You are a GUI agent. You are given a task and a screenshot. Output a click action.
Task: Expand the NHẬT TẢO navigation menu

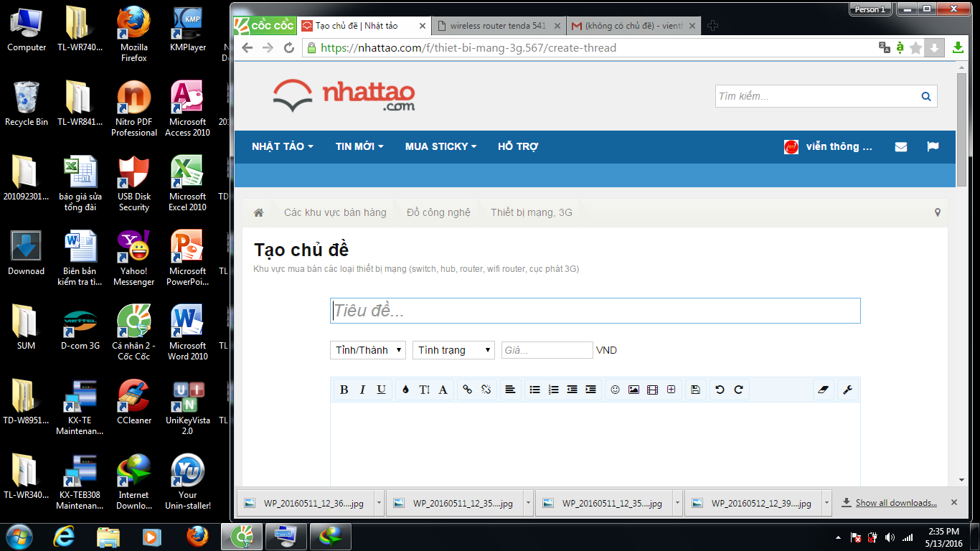[x=282, y=146]
